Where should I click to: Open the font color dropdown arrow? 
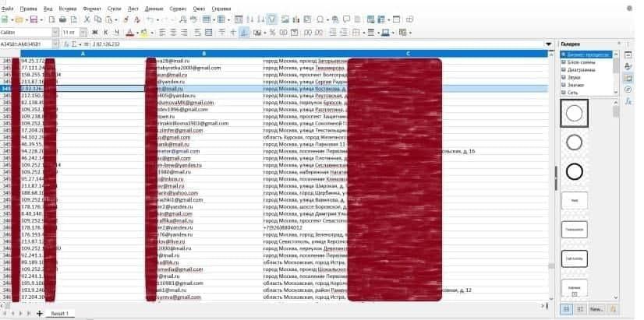pyautogui.click(x=136, y=33)
